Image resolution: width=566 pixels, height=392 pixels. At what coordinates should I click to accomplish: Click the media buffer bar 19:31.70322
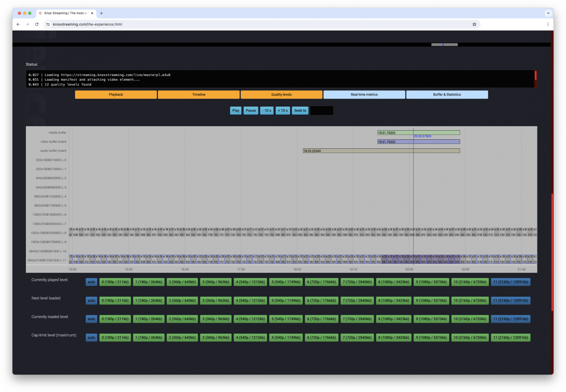coord(419,133)
